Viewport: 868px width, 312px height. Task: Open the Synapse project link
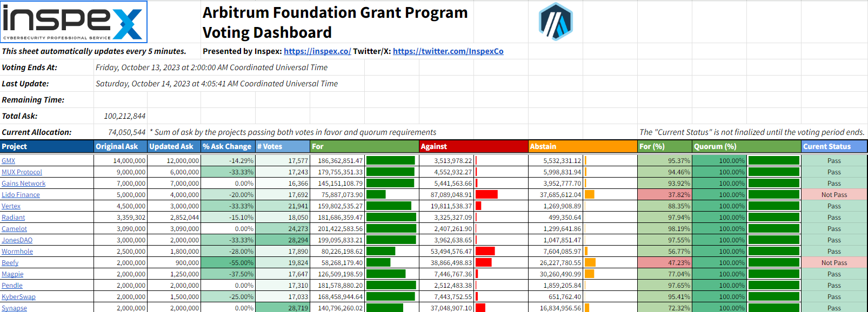point(14,308)
